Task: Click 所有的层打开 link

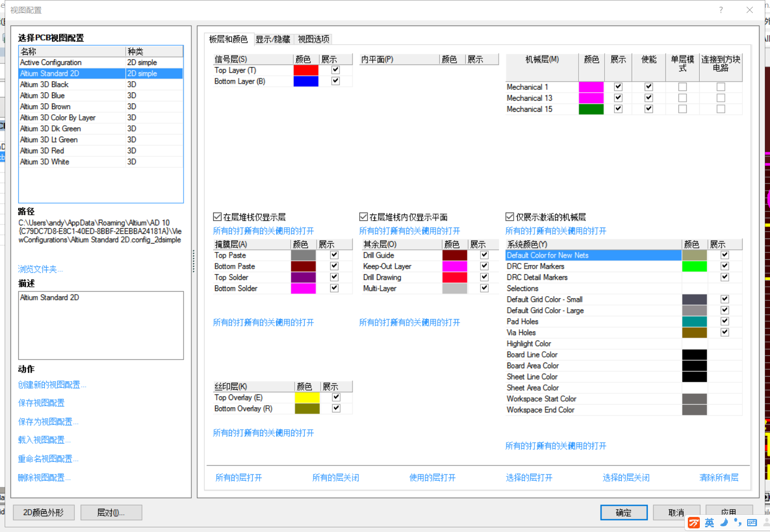Action: point(239,477)
